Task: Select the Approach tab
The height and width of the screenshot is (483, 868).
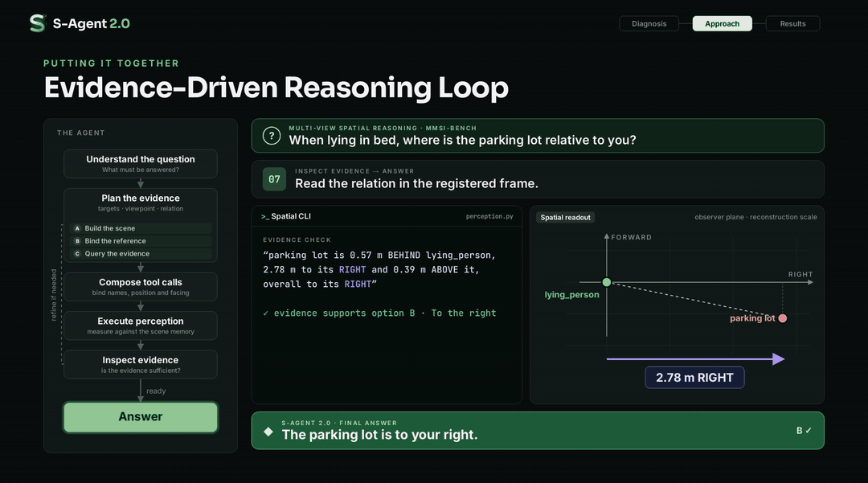Action: point(722,24)
